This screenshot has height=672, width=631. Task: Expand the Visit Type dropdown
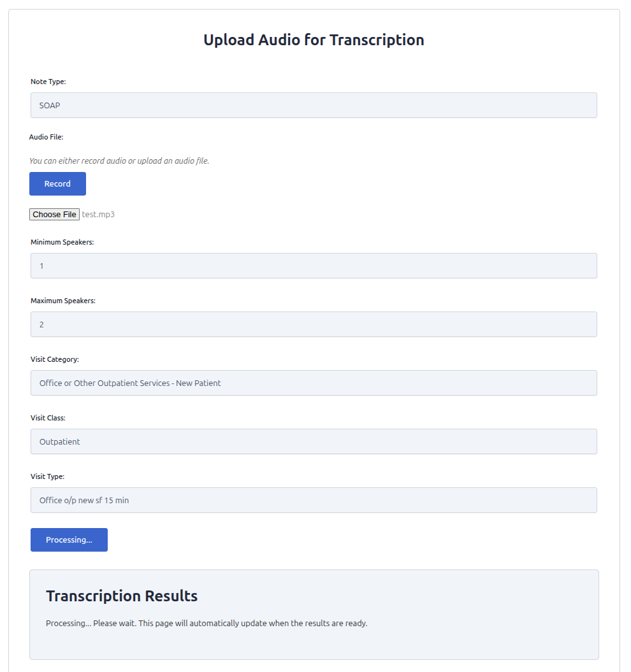[x=314, y=500]
